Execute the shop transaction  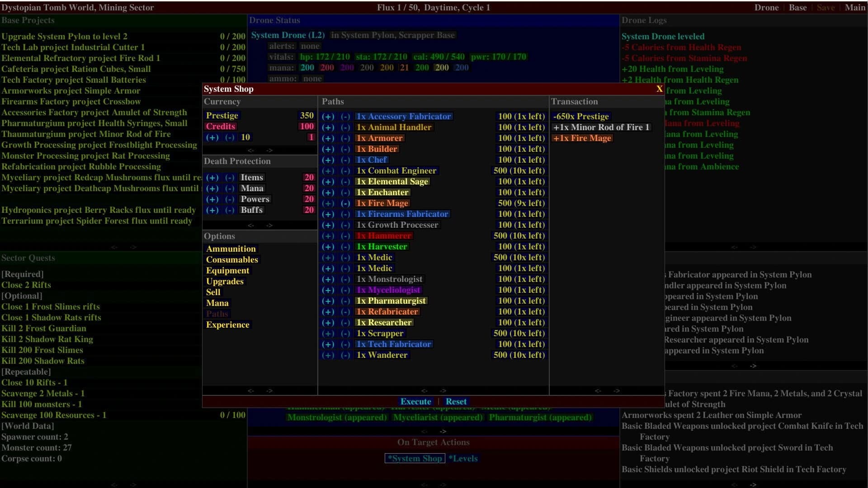(415, 402)
